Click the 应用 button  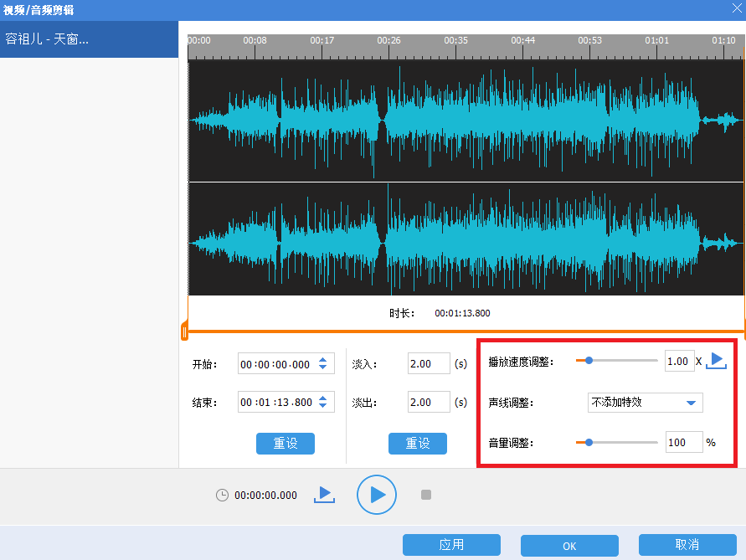point(451,545)
